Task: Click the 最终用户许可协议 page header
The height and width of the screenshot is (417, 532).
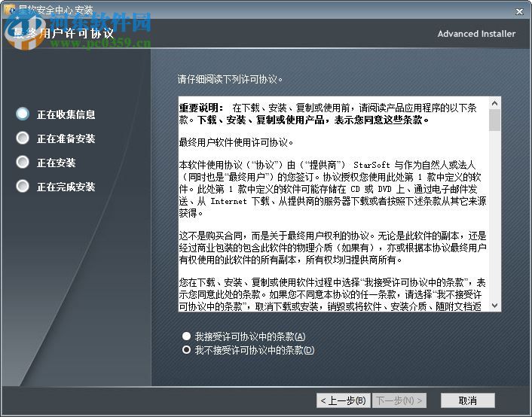Action: (64, 33)
